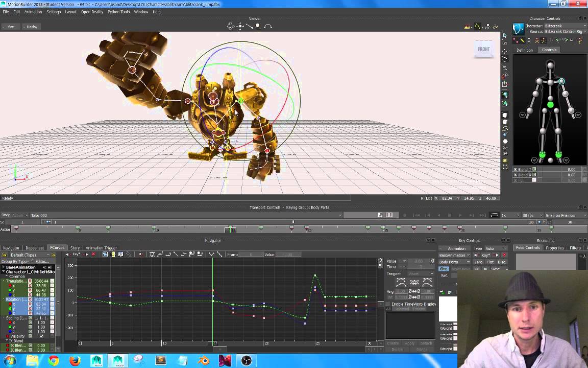Toggle display box for Scaling y curve

click(52, 327)
